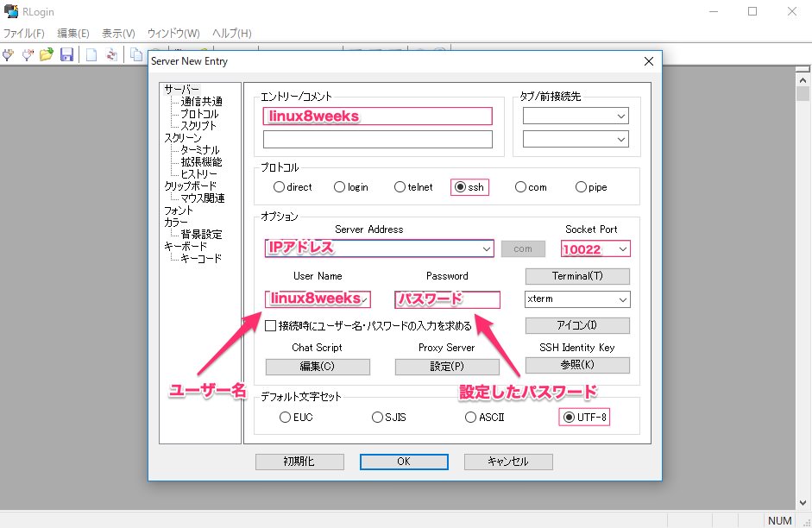Select サーバー in the settings tree
The width and height of the screenshot is (812, 528).
click(x=181, y=90)
